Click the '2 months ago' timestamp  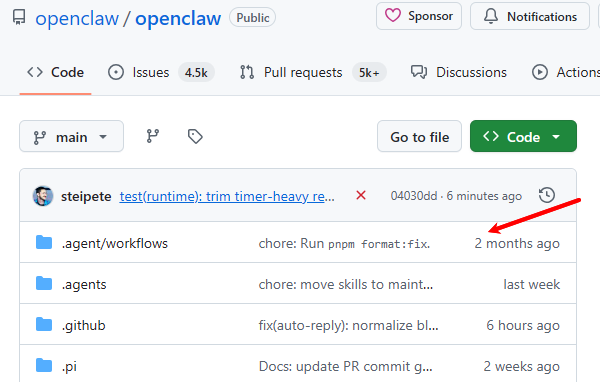click(517, 243)
